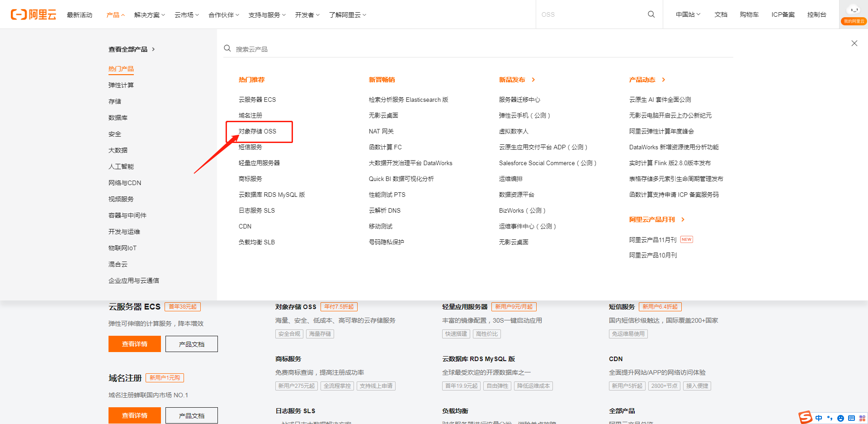Image resolution: width=868 pixels, height=424 pixels.
Task: Click the top search magnifier icon
Action: pos(651,14)
